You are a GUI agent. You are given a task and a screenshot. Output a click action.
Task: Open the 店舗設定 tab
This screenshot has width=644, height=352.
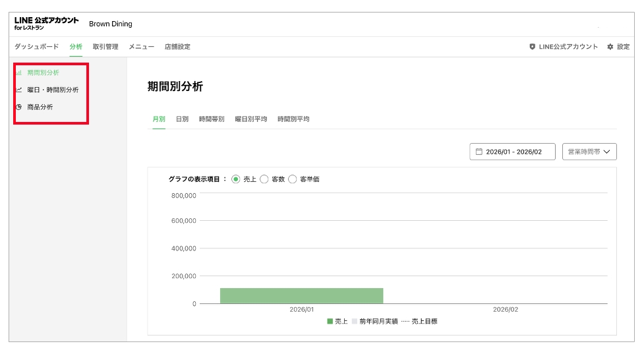pyautogui.click(x=177, y=47)
